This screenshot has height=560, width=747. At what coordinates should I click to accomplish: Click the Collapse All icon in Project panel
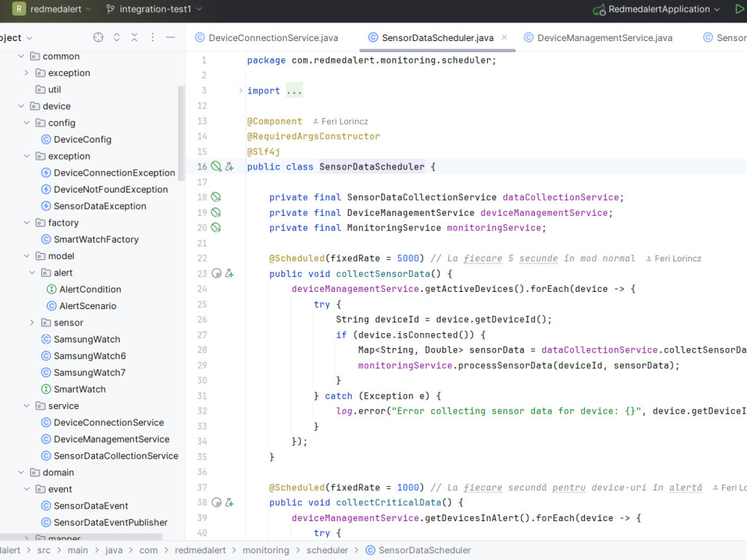[x=134, y=37]
